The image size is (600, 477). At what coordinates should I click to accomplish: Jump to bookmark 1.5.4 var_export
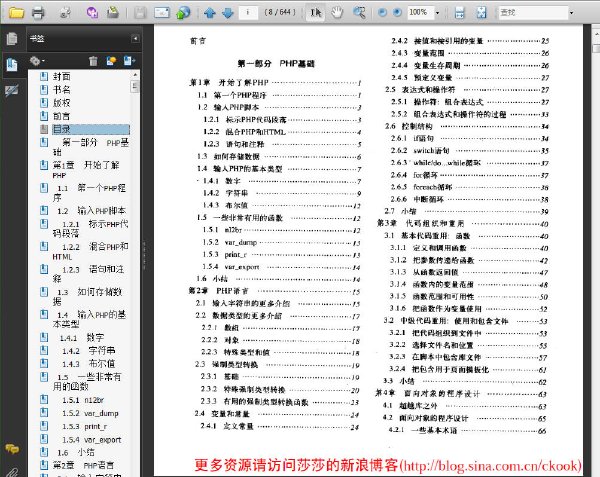92,440
